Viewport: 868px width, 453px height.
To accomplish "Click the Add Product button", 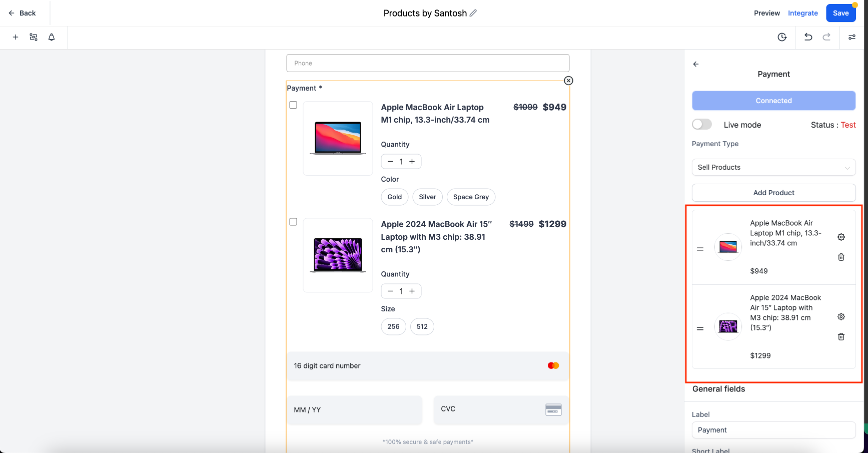I will pyautogui.click(x=773, y=193).
